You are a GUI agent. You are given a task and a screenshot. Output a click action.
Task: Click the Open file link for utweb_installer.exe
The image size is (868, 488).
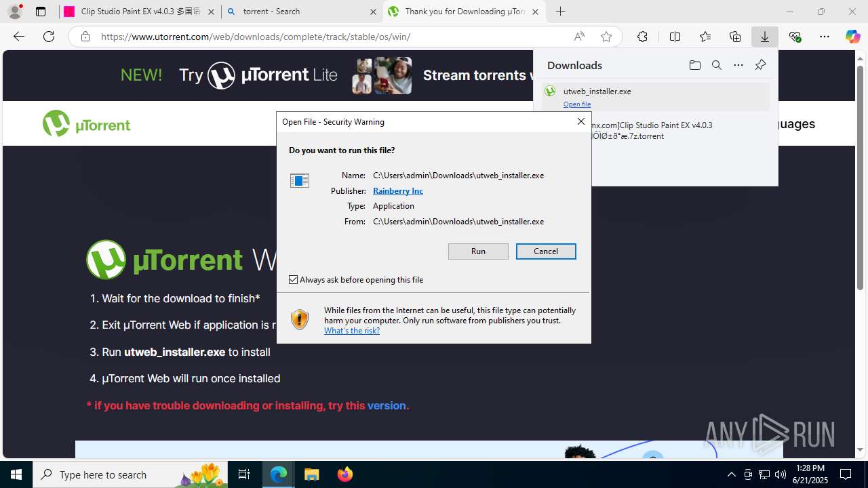coord(577,104)
